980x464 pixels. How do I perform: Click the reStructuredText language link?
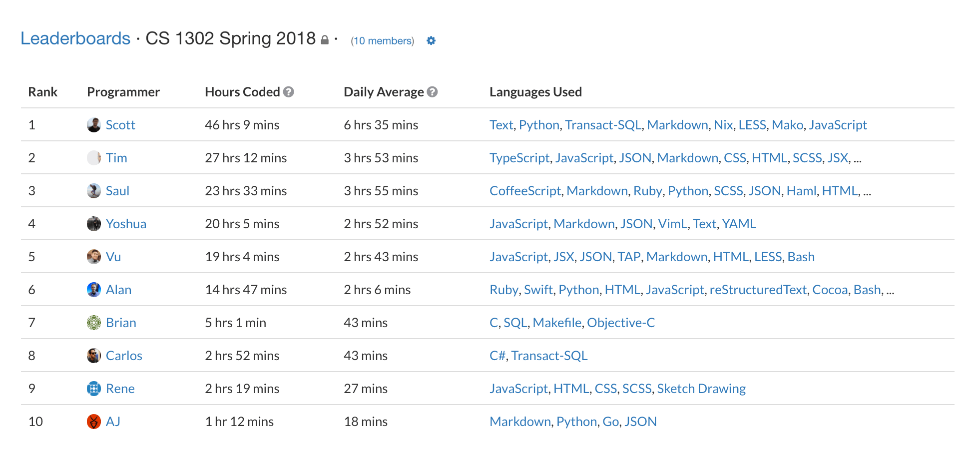coord(758,290)
